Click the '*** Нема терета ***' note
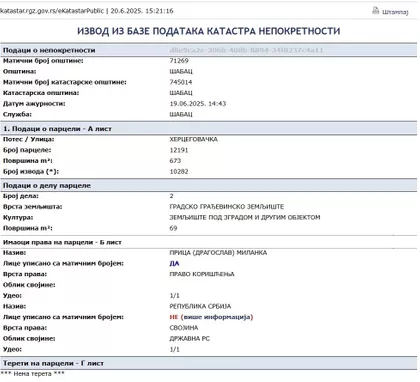 click(x=33, y=374)
